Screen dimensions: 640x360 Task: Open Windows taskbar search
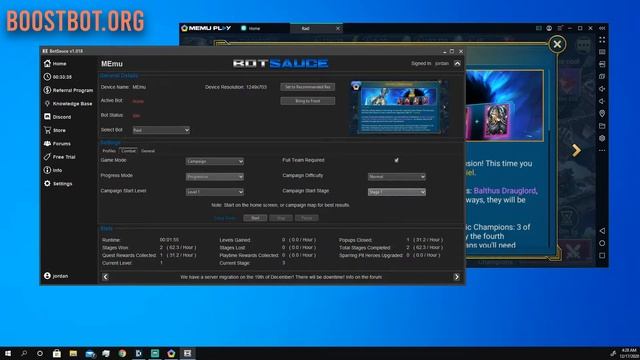24,353
